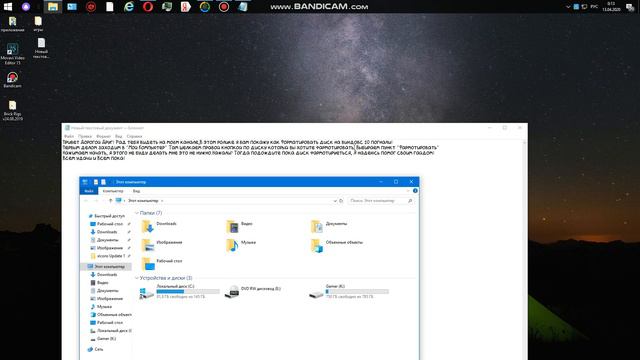Open the Downloads folder in Explorer

click(159, 226)
